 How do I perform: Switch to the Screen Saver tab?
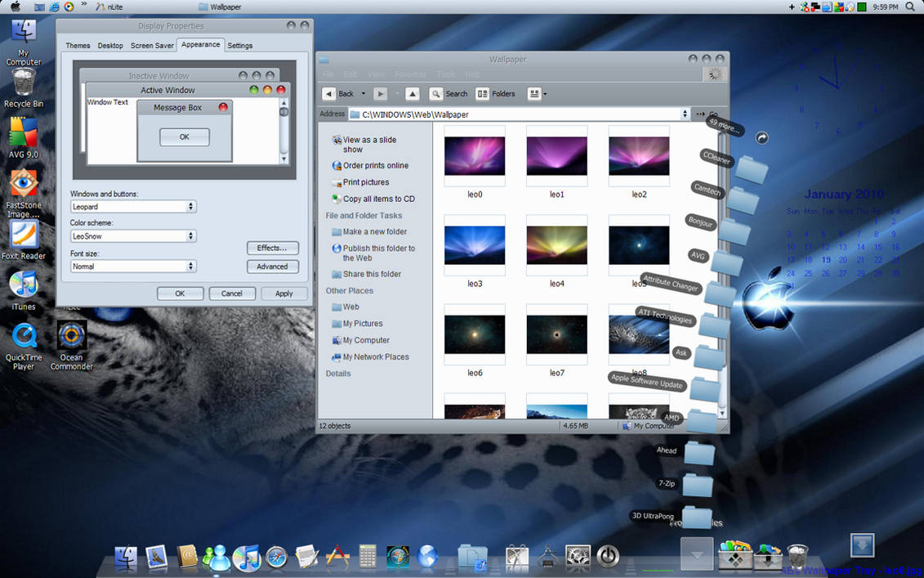[151, 45]
